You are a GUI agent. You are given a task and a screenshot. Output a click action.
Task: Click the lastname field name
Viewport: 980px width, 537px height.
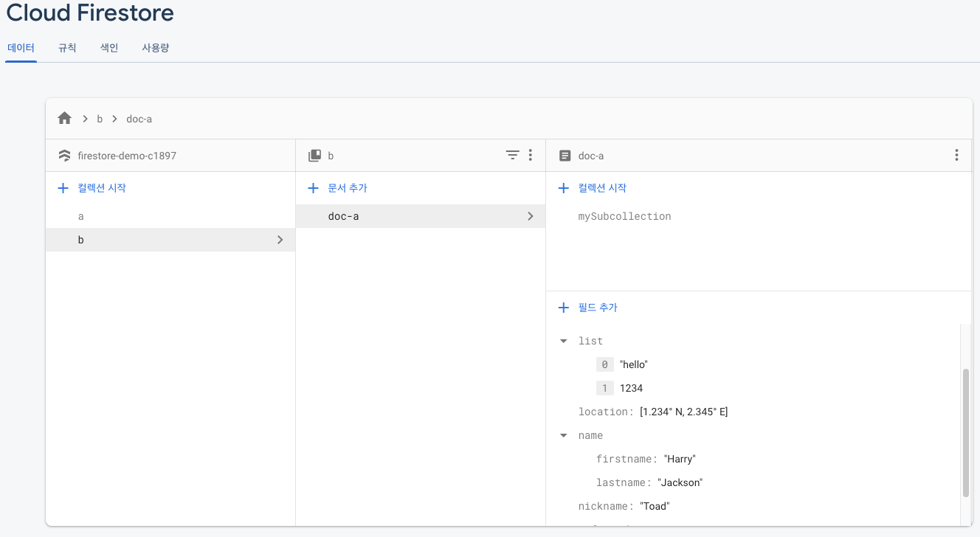pos(624,482)
